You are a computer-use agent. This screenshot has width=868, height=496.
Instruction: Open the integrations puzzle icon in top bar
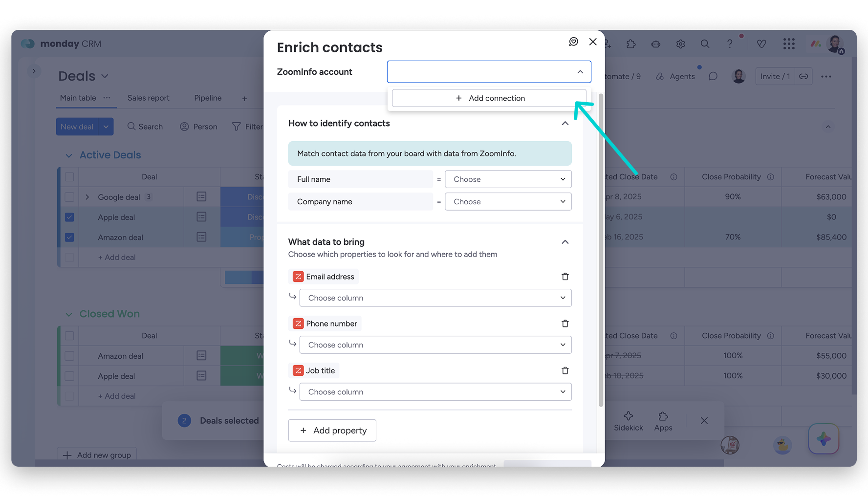631,44
